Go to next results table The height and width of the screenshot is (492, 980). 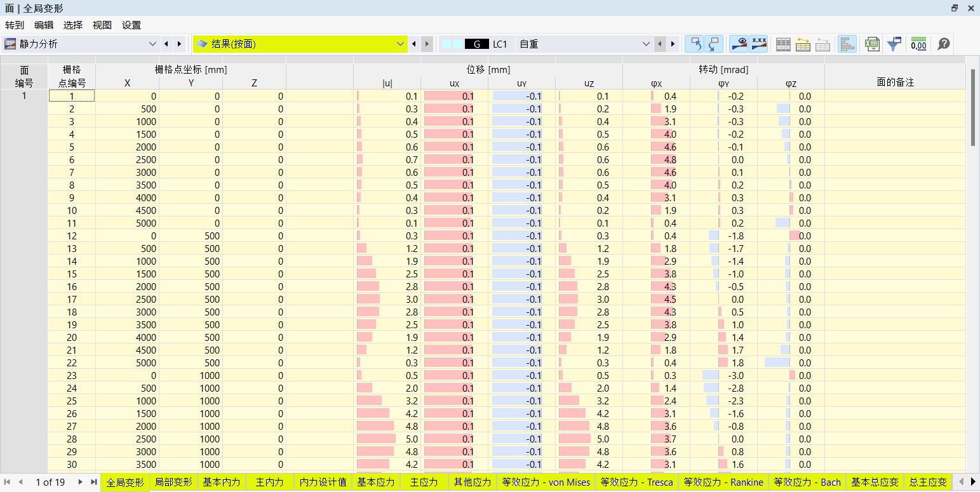pos(427,44)
